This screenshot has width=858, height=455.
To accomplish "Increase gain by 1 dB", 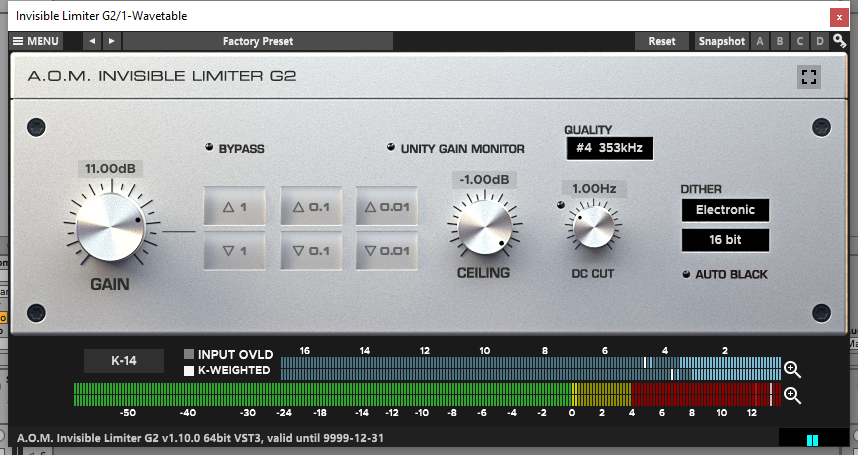I will pyautogui.click(x=235, y=207).
